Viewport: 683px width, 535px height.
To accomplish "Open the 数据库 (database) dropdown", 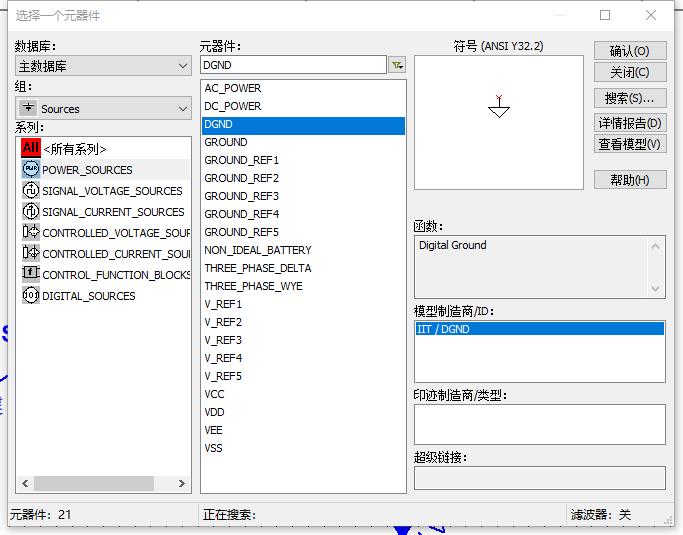I will click(104, 66).
